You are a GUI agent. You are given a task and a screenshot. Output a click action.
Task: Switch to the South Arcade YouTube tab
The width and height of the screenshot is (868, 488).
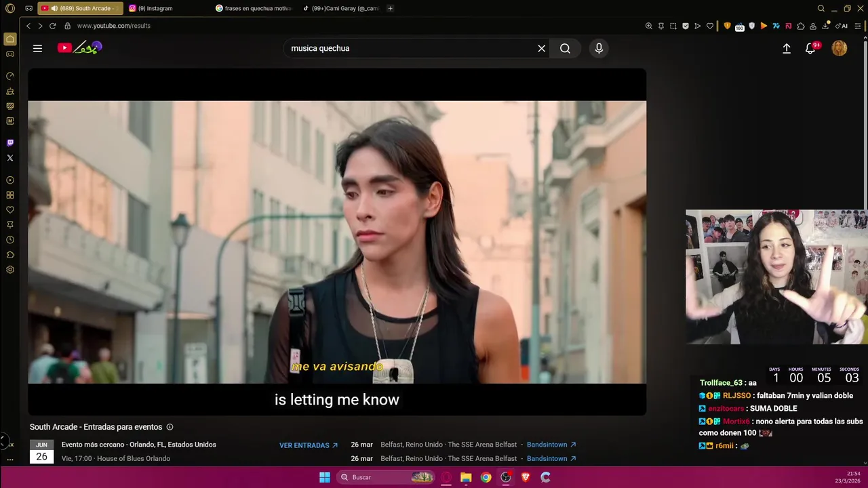[81, 8]
